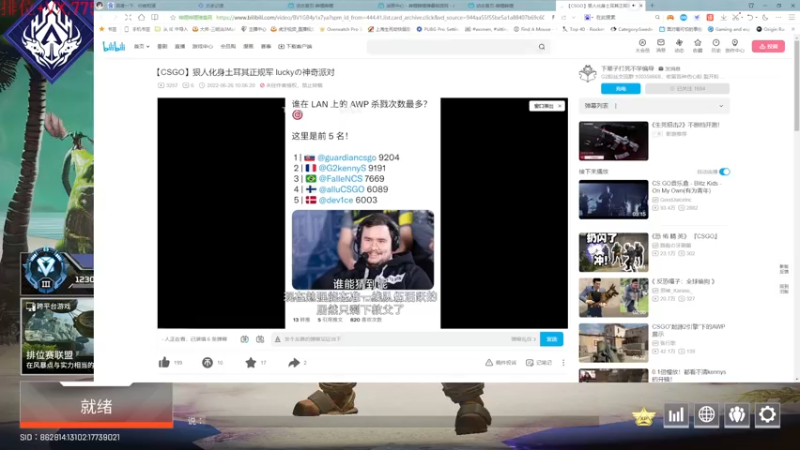800x450 pixels.
Task: Open the dog and agent video thumbnail
Action: click(613, 297)
